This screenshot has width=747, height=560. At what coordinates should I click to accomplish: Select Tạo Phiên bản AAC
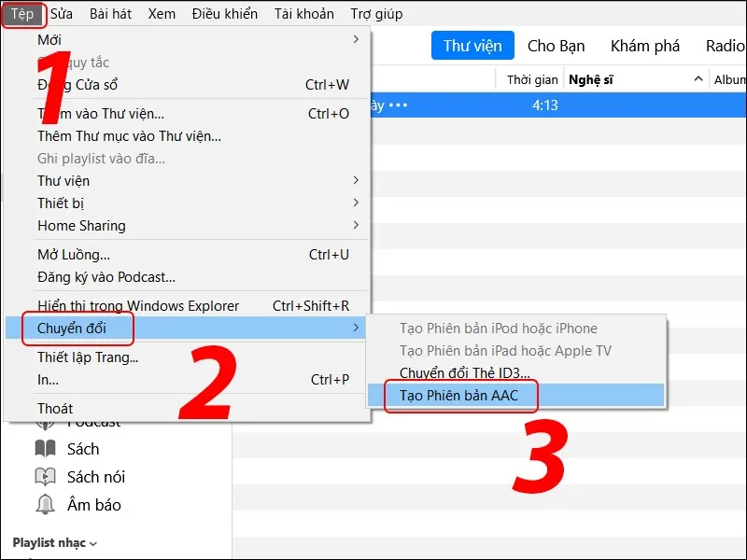pos(458,395)
